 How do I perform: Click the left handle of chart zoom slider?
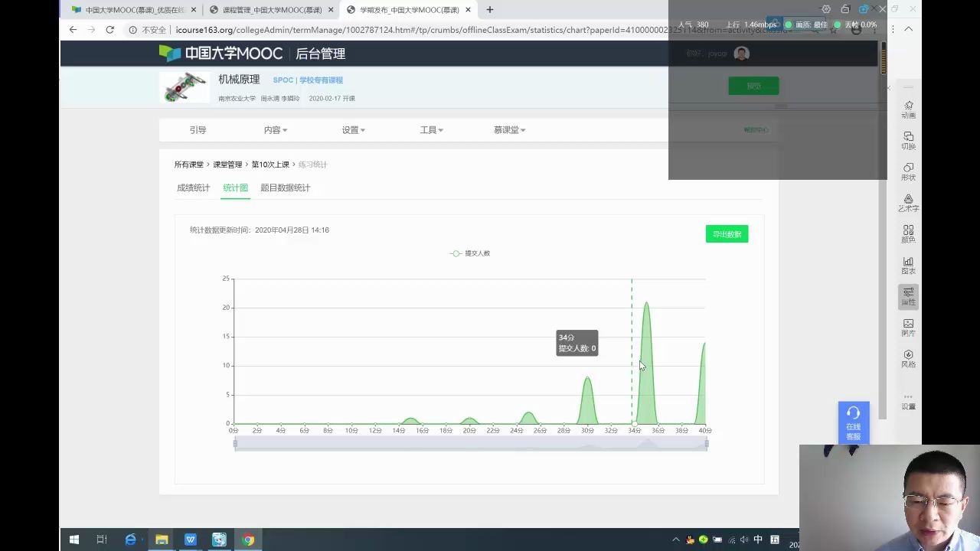pyautogui.click(x=235, y=444)
